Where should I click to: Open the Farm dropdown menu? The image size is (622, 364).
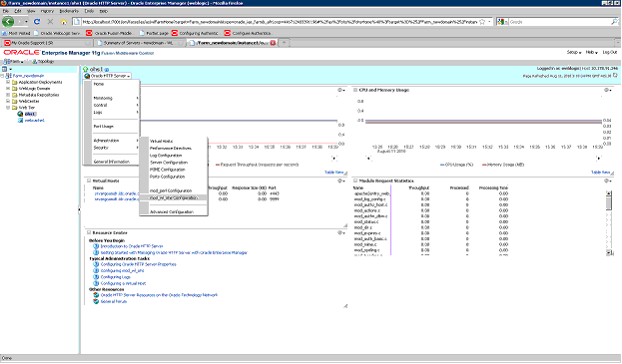click(x=13, y=62)
